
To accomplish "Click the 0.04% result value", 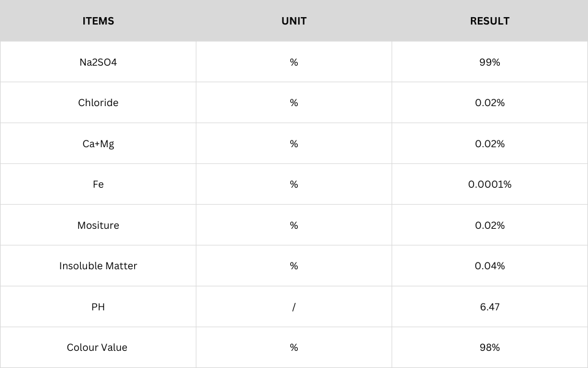I will [x=489, y=266].
